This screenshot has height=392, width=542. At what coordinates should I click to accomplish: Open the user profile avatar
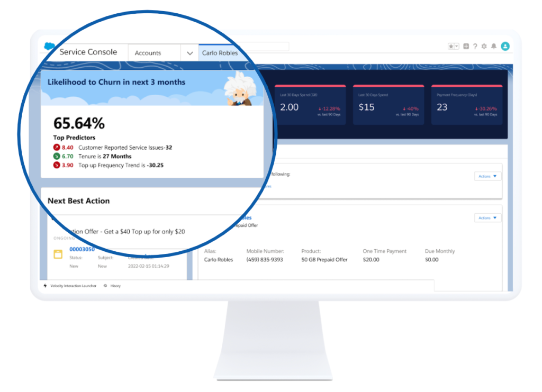tap(505, 47)
